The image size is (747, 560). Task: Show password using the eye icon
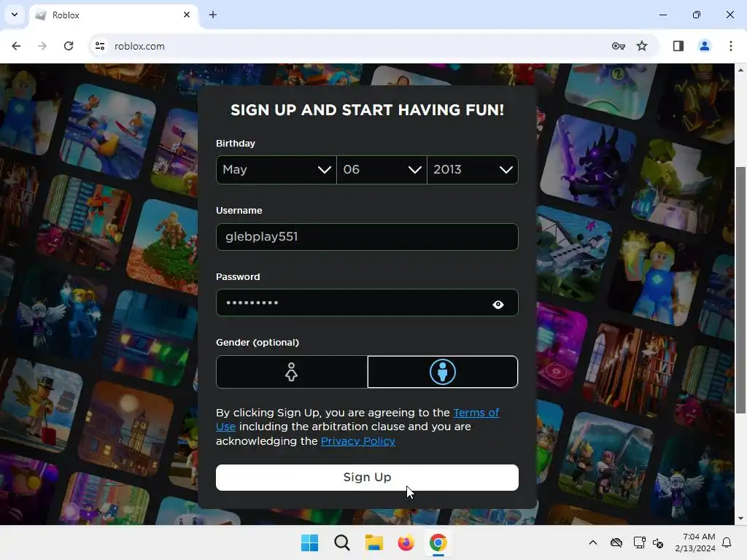click(x=498, y=304)
